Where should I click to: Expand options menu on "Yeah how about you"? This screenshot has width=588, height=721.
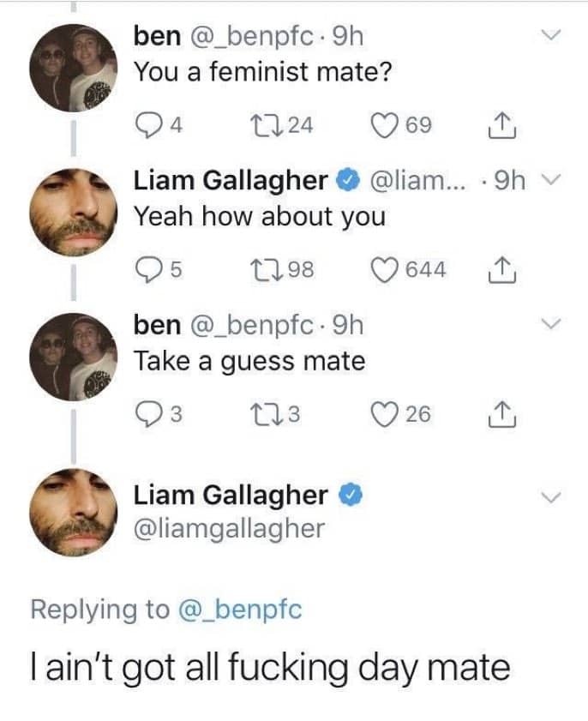point(552,181)
